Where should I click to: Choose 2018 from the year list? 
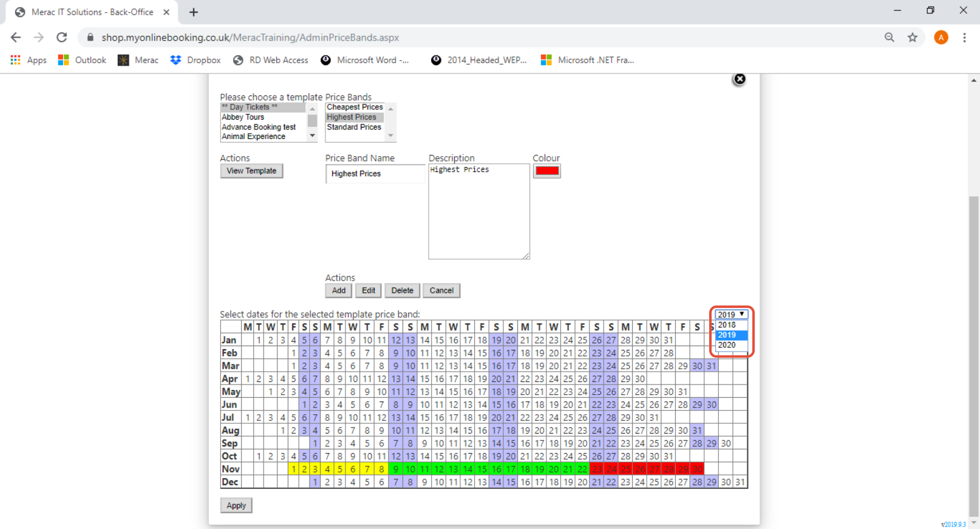coord(731,325)
